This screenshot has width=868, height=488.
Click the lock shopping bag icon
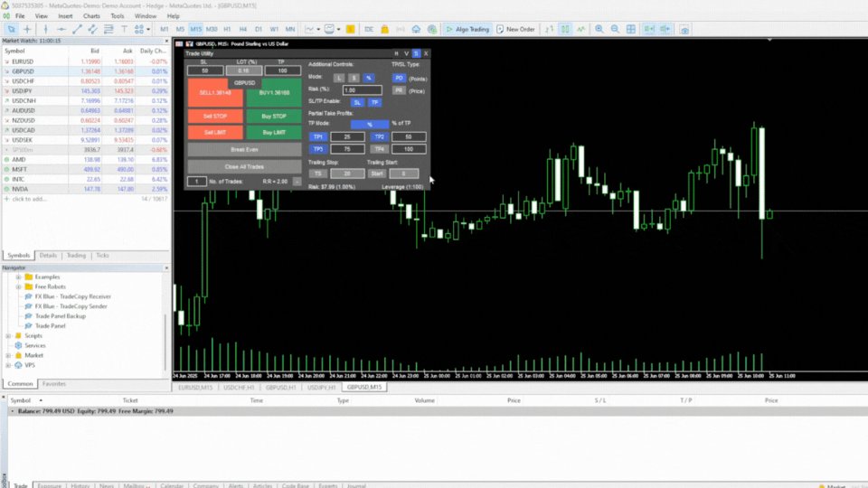coord(385,29)
